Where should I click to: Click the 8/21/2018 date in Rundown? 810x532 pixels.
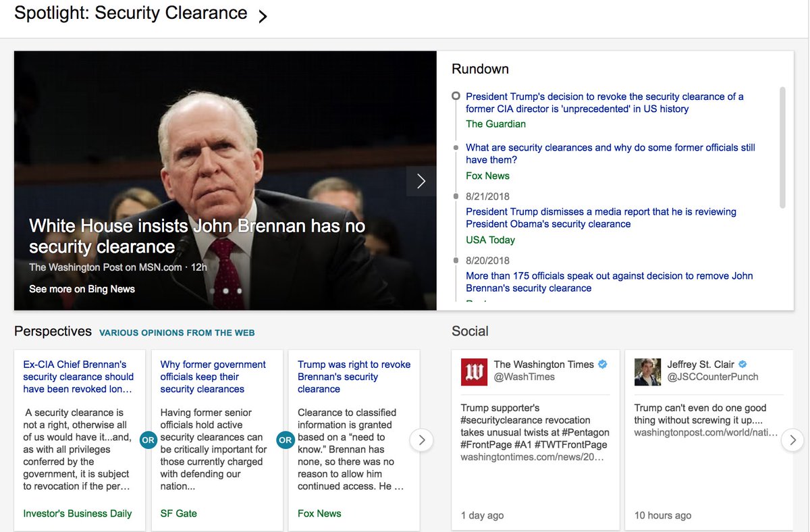(487, 196)
